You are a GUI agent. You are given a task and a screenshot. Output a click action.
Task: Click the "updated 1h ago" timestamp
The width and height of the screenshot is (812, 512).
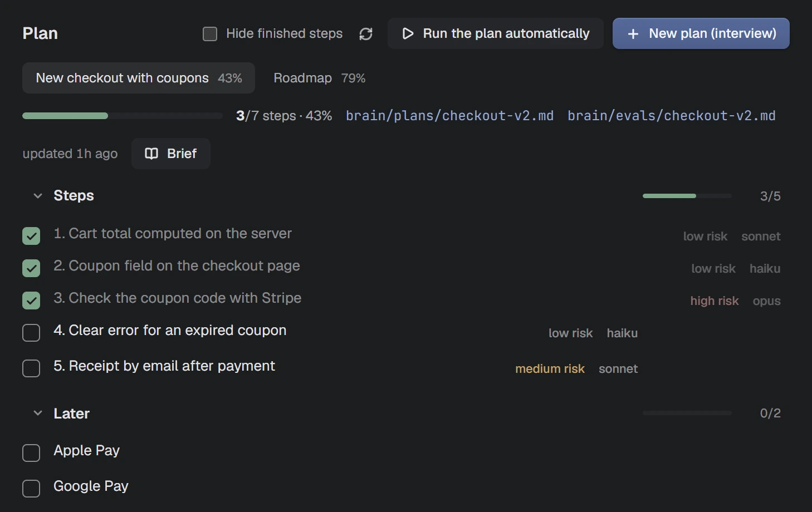click(x=70, y=154)
